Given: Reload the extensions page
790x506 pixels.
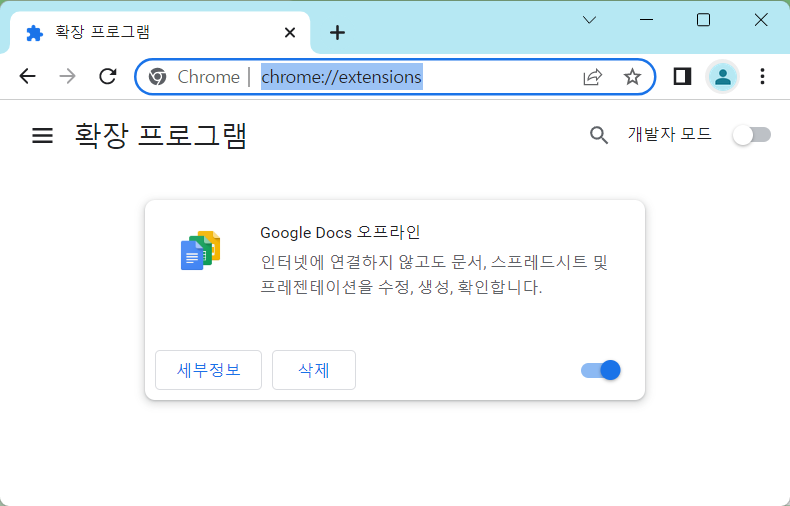Looking at the screenshot, I should (108, 77).
